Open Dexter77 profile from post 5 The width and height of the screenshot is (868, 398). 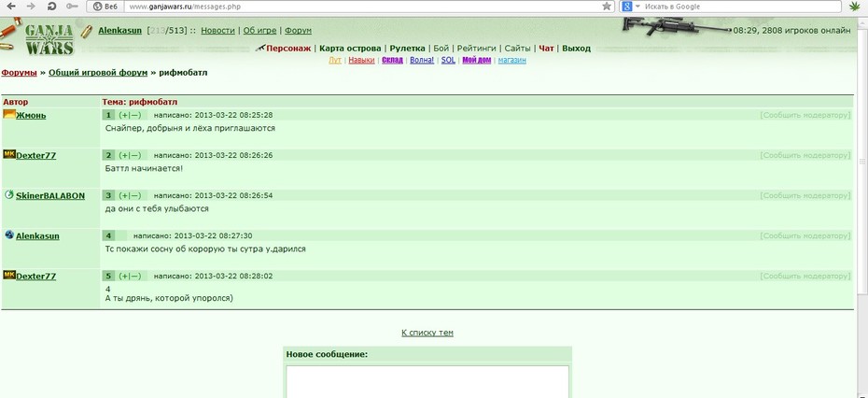(x=36, y=276)
